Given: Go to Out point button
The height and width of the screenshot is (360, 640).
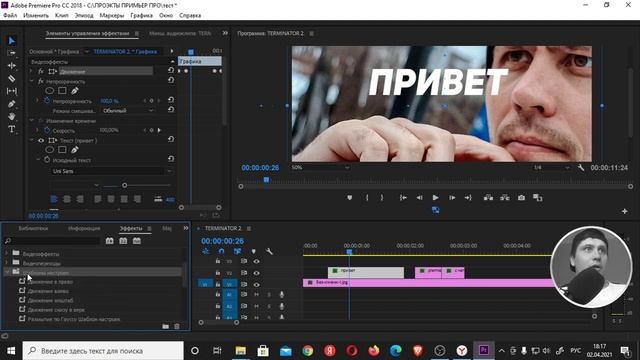Looking at the screenshot, I should pyautogui.click(x=468, y=198).
